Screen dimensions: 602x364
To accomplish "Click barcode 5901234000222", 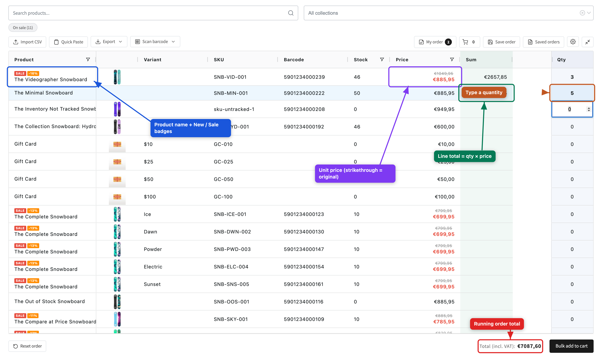I will pos(304,93).
